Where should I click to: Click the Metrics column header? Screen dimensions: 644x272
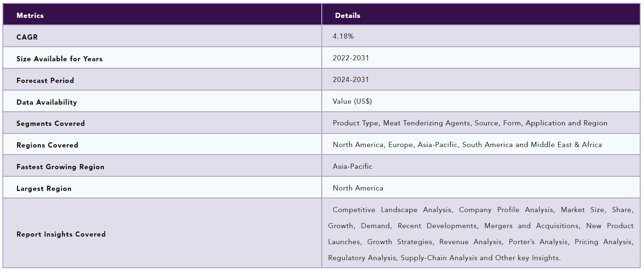(30, 16)
